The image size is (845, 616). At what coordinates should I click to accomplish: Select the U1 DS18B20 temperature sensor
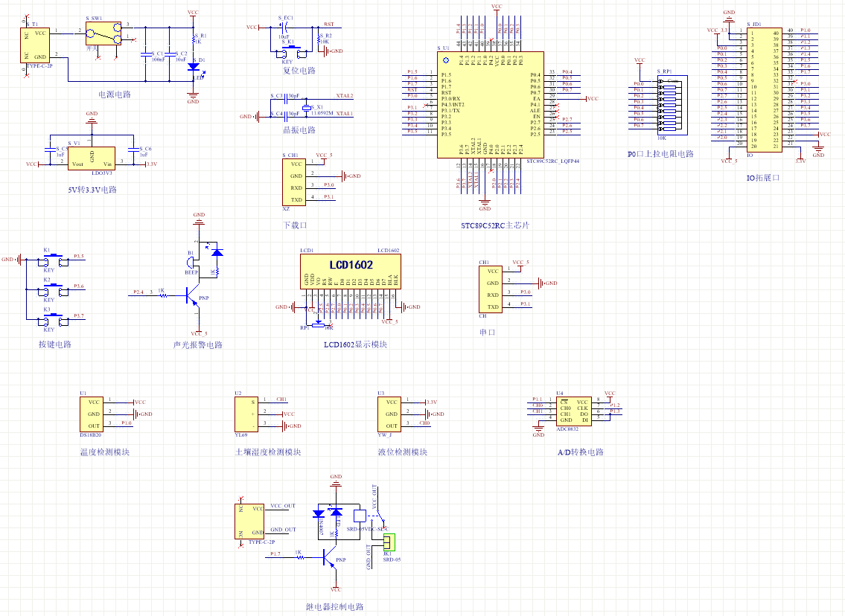coord(92,414)
